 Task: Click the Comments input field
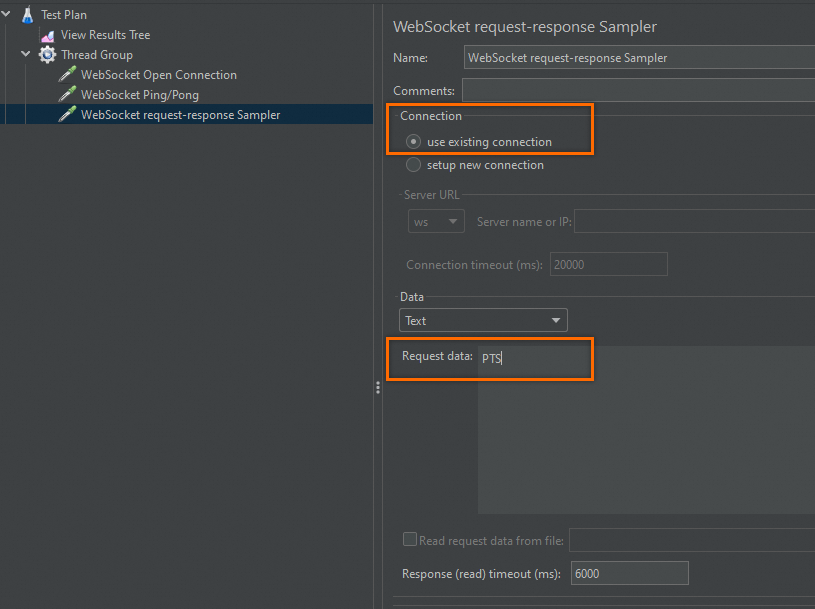pyautogui.click(x=640, y=91)
